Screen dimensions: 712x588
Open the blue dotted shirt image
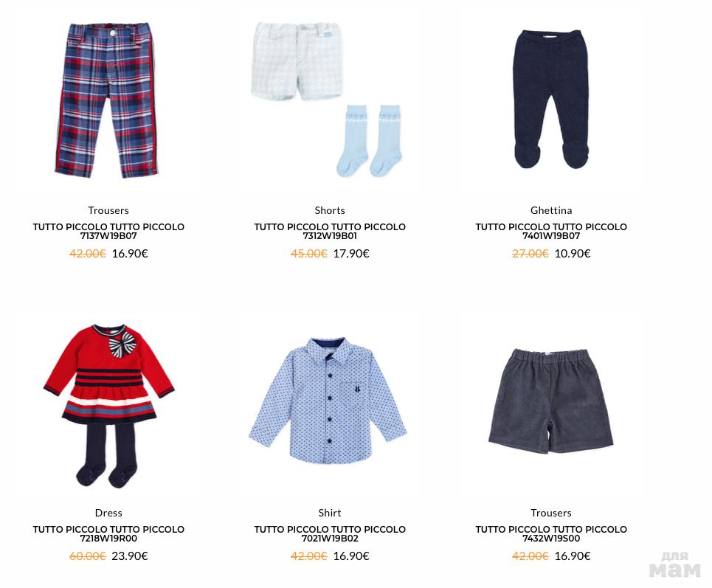(x=328, y=401)
